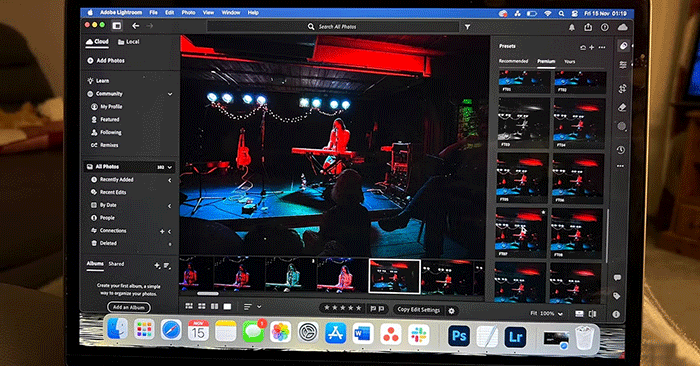
Task: Set five star rating
Action: pyautogui.click(x=358, y=308)
